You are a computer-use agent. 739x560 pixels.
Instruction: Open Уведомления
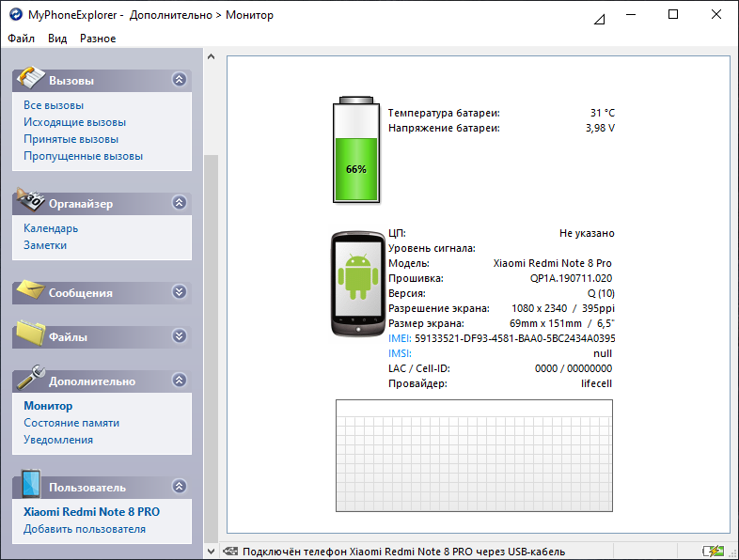58,440
